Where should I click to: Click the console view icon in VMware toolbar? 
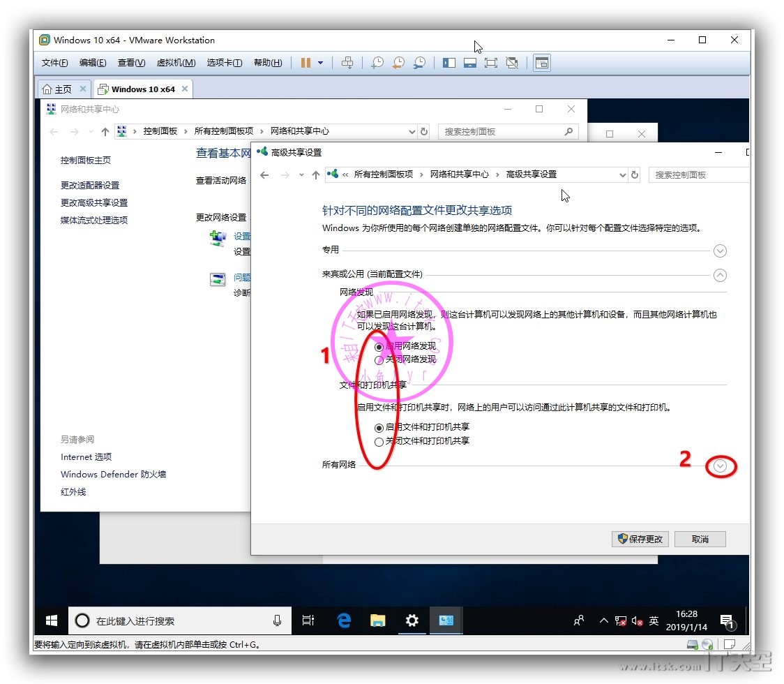pyautogui.click(x=542, y=63)
